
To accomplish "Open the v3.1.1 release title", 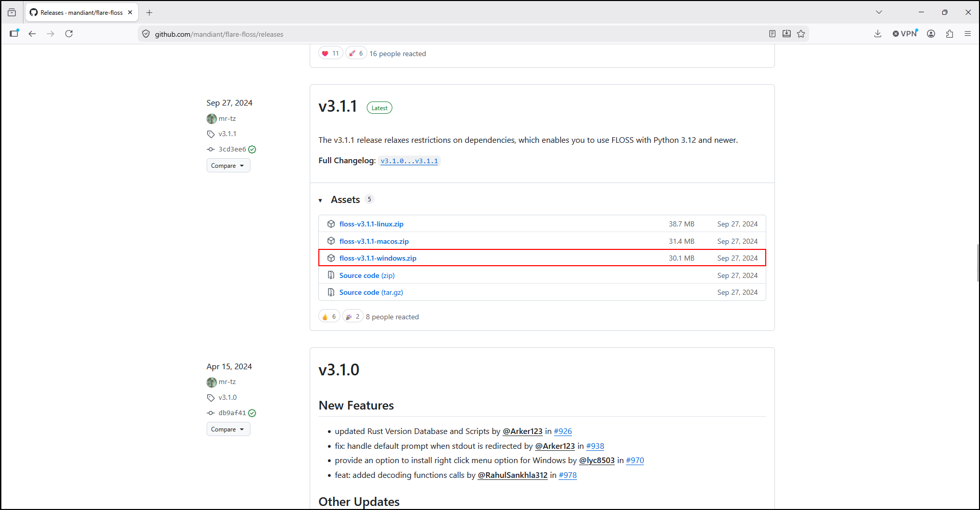I will click(338, 106).
